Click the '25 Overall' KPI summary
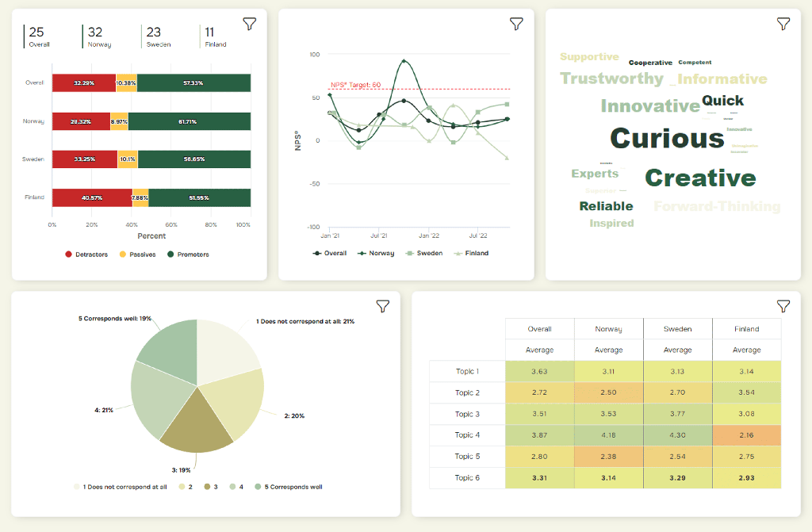The width and height of the screenshot is (812, 532). click(38, 36)
